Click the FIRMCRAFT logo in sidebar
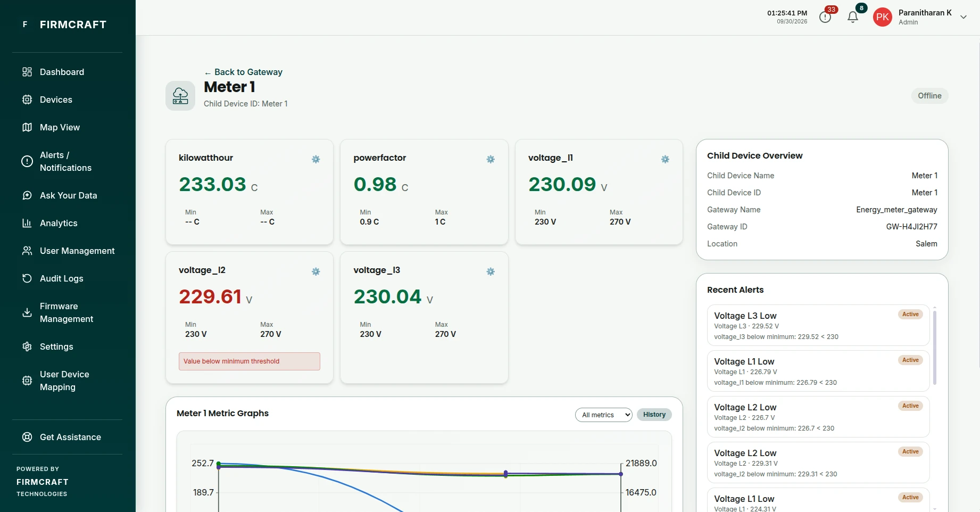 click(x=73, y=24)
